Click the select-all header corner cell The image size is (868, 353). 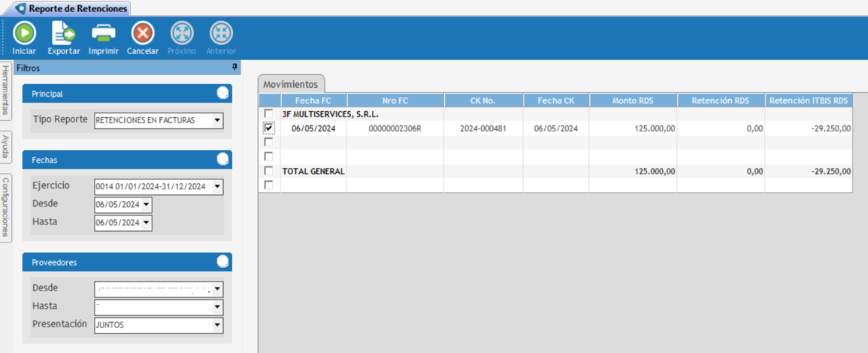click(270, 100)
